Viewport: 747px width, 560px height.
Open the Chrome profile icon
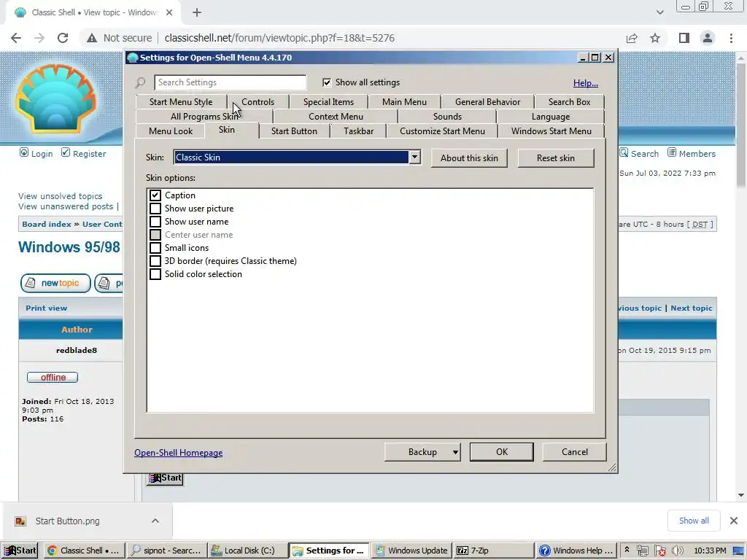pyautogui.click(x=708, y=38)
